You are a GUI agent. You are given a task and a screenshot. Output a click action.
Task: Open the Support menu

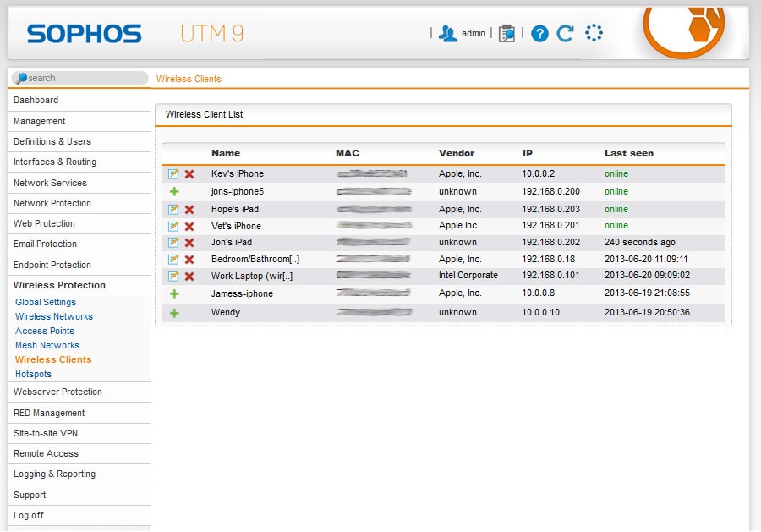79,495
